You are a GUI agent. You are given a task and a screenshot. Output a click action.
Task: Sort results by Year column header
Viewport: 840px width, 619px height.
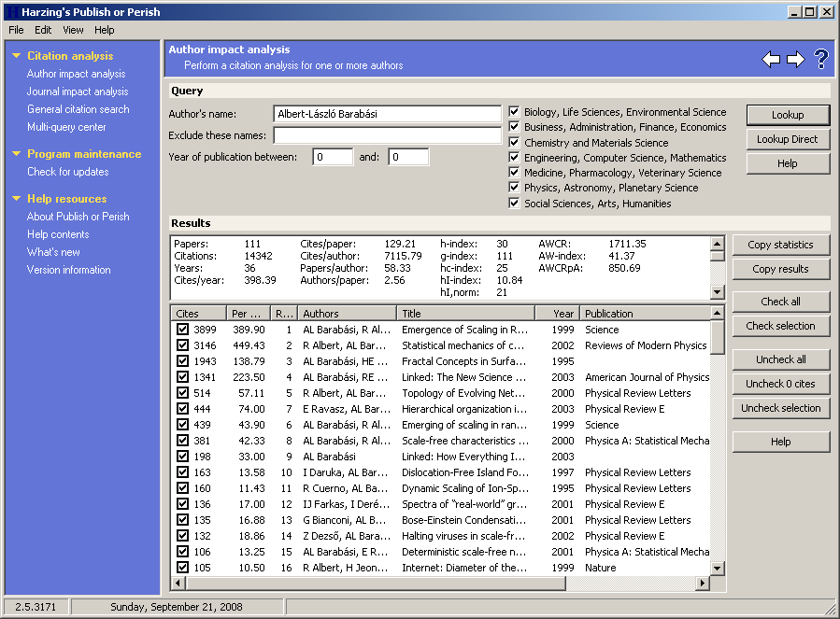point(558,314)
